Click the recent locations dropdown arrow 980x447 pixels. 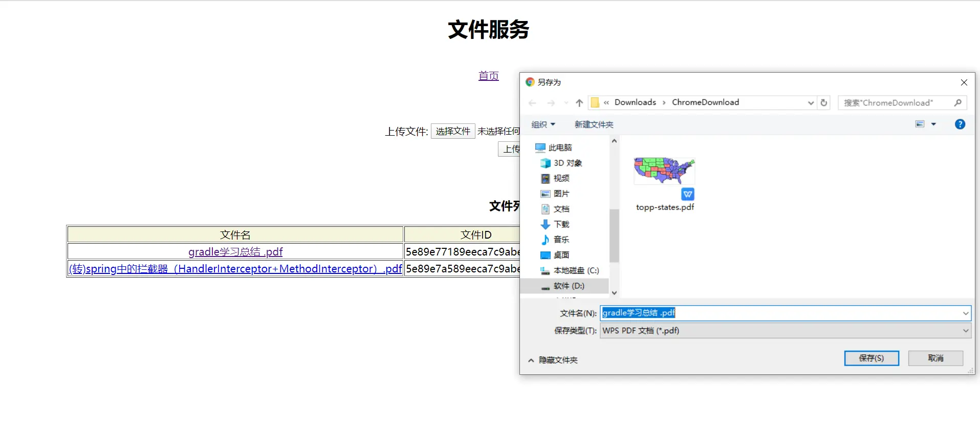pos(566,103)
